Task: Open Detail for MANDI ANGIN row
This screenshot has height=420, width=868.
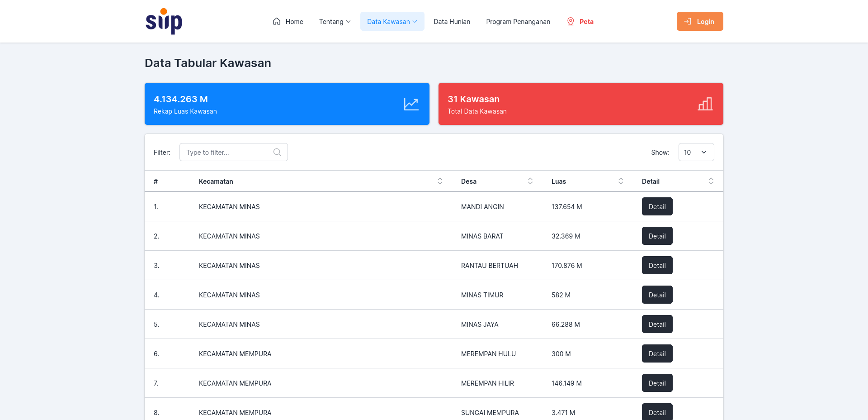Action: pyautogui.click(x=657, y=206)
